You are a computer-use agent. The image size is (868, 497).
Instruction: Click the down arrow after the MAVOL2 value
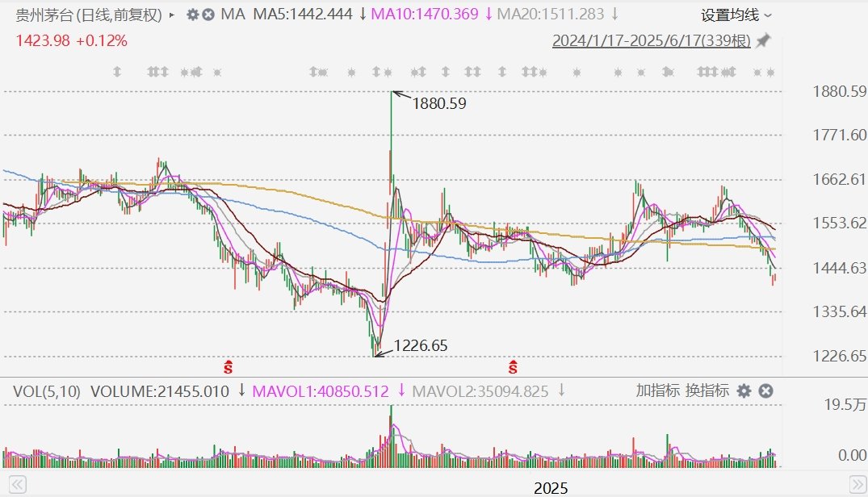[560, 391]
